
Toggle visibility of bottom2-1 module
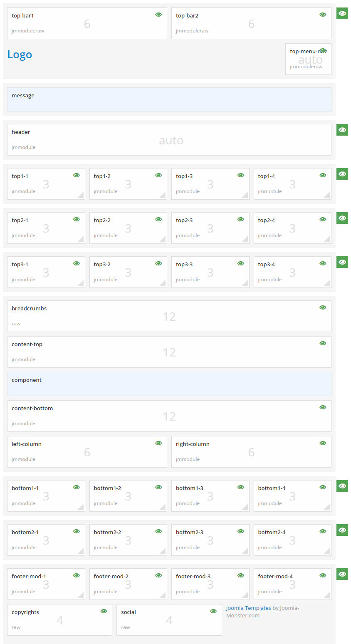click(x=77, y=531)
